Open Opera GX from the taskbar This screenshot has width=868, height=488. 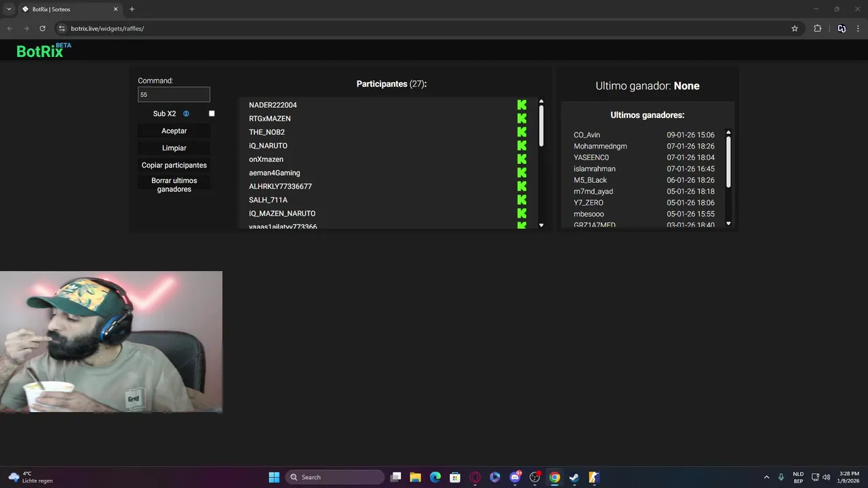point(475,477)
